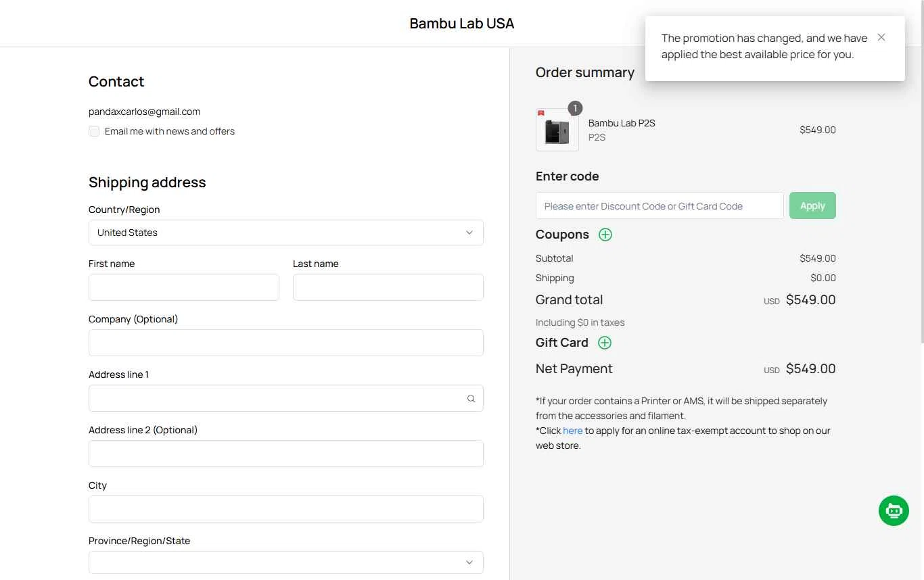Focus the First name field
Image resolution: width=924 pixels, height=580 pixels.
184,287
